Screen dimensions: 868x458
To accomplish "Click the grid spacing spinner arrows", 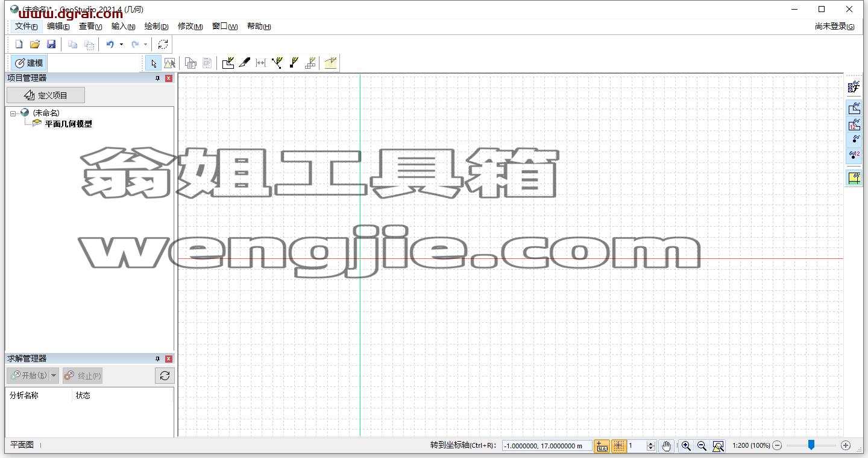I will point(650,446).
